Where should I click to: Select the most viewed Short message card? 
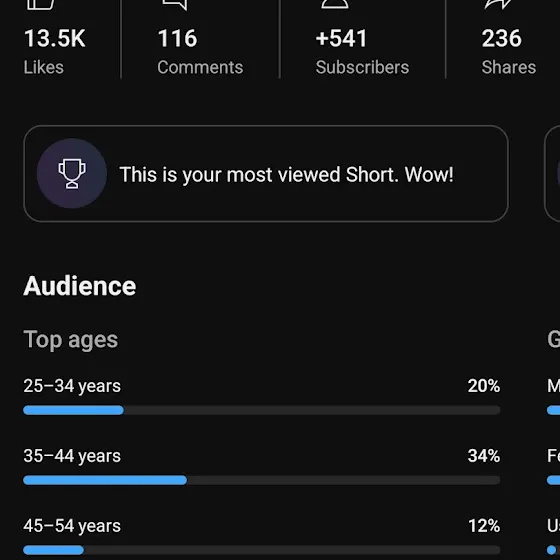click(266, 174)
